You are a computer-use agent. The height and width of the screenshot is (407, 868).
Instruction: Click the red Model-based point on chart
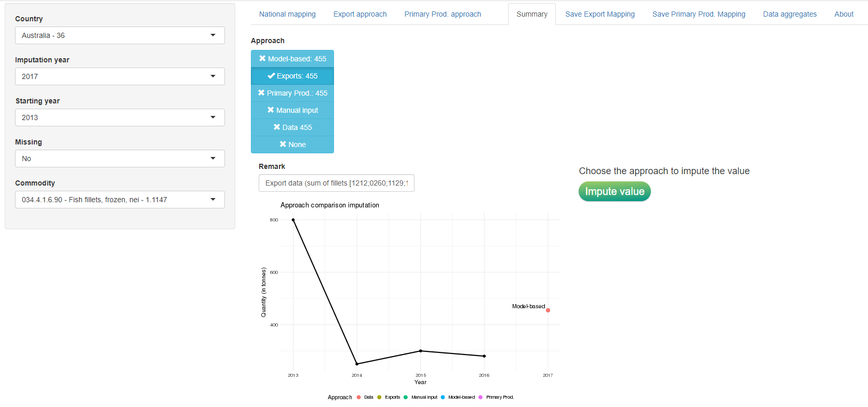pyautogui.click(x=548, y=310)
